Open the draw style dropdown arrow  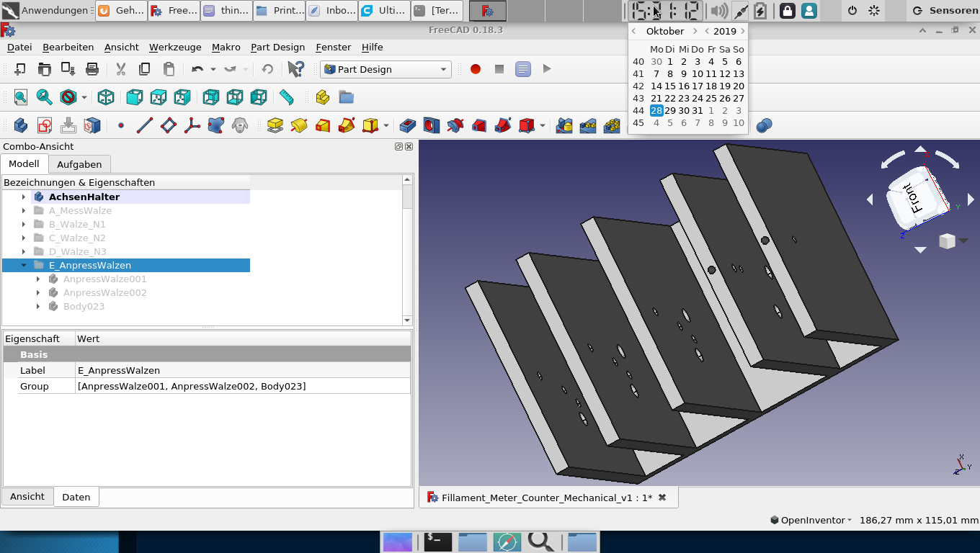point(84,97)
